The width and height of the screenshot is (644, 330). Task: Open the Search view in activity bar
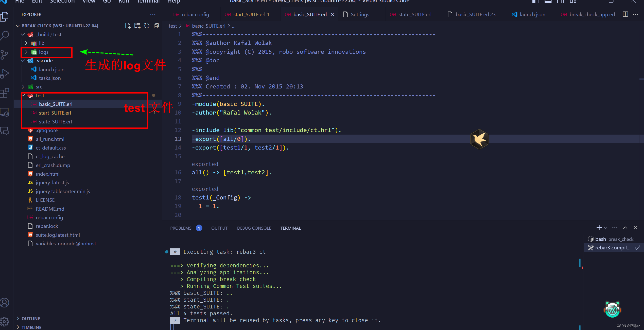click(5, 35)
